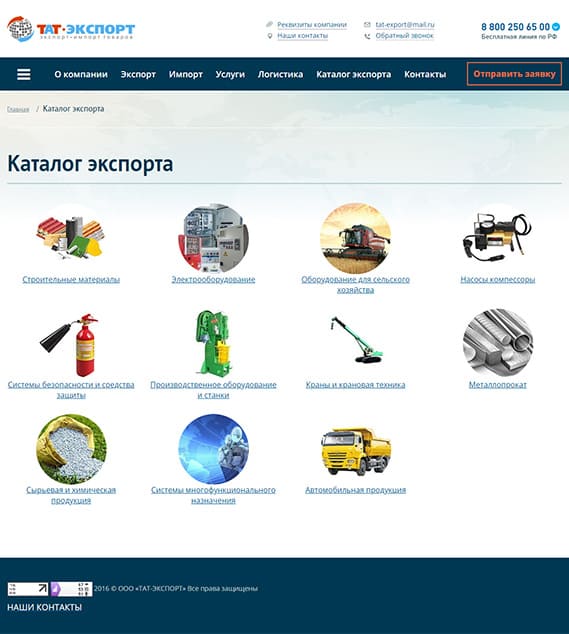569x634 pixels.
Task: Go back to Главная via the breadcrumb
Action: click(18, 109)
